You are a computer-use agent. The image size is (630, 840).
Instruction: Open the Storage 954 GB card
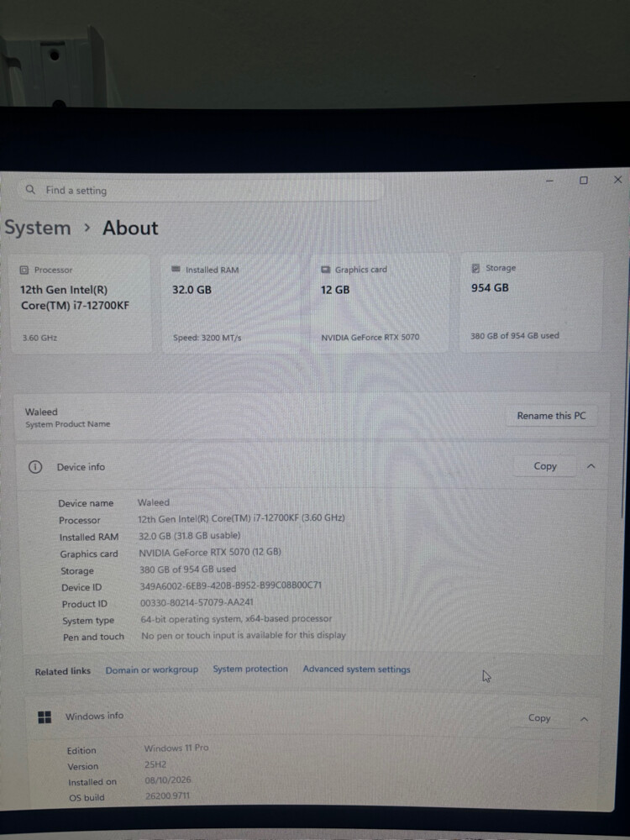530,302
